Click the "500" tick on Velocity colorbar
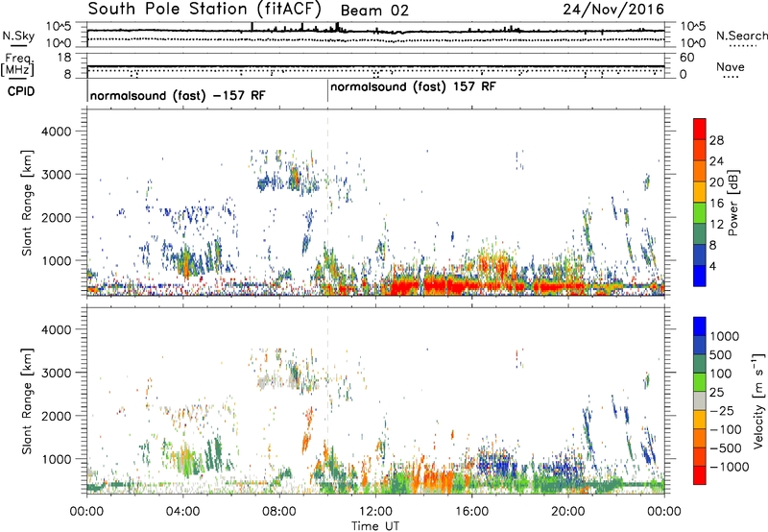Screen dimensions: 768x532 click(x=721, y=355)
